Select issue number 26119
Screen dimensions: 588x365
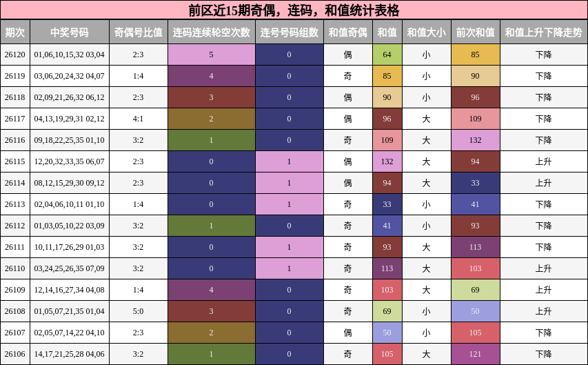(15, 76)
